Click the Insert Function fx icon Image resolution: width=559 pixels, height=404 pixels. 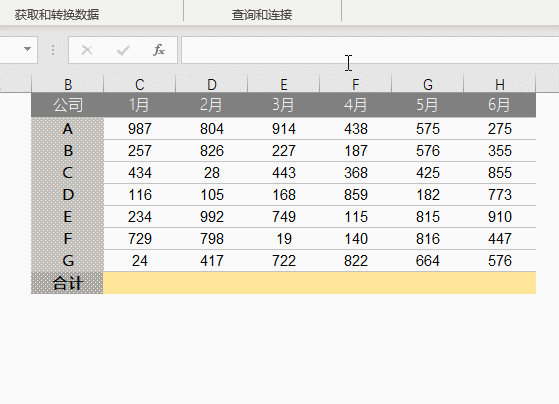[x=159, y=50]
